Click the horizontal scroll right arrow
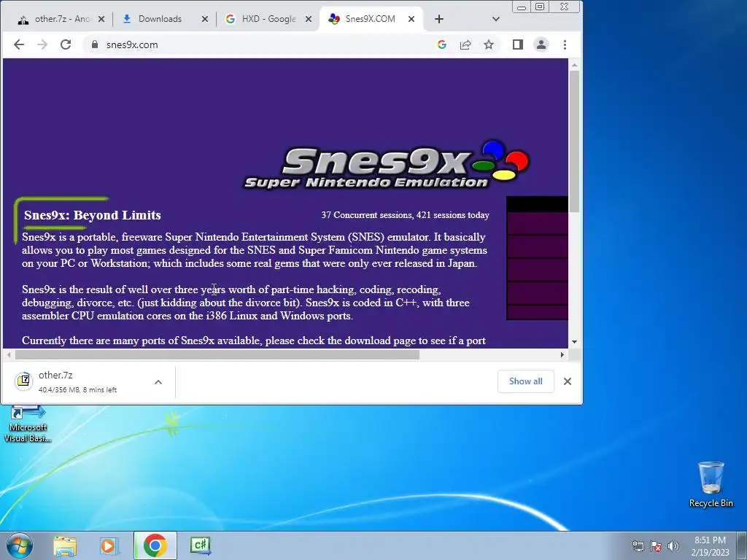Screen dimensions: 747x560 pyautogui.click(x=562, y=355)
